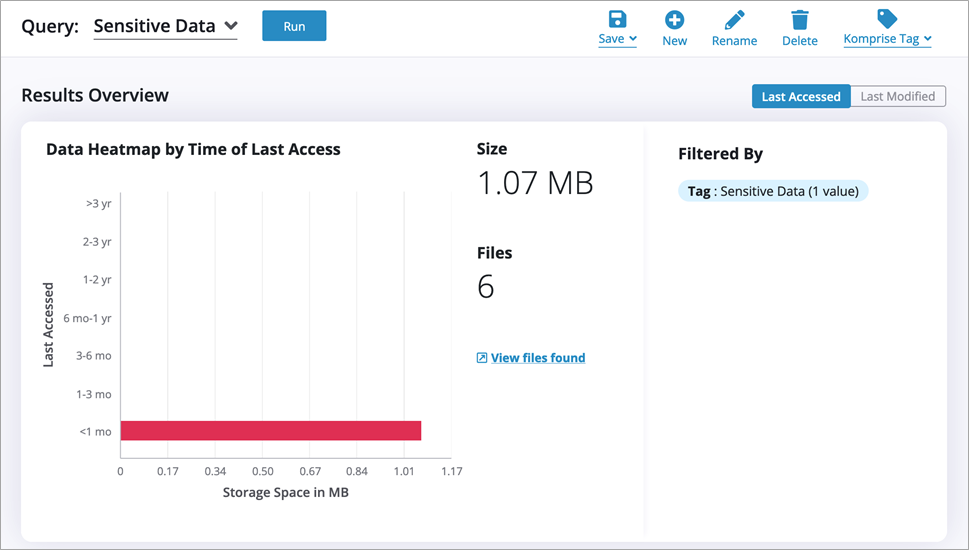Open the Save dropdown label

pyautogui.click(x=617, y=39)
